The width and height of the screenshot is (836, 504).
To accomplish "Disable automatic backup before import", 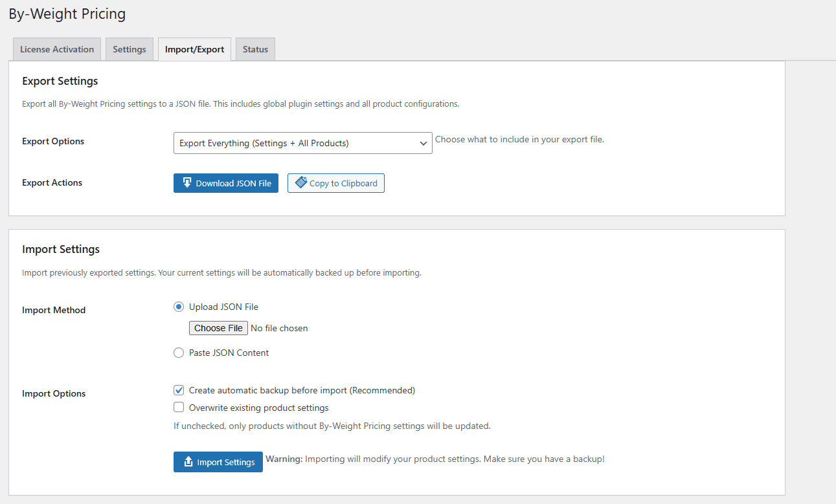I will click(179, 390).
